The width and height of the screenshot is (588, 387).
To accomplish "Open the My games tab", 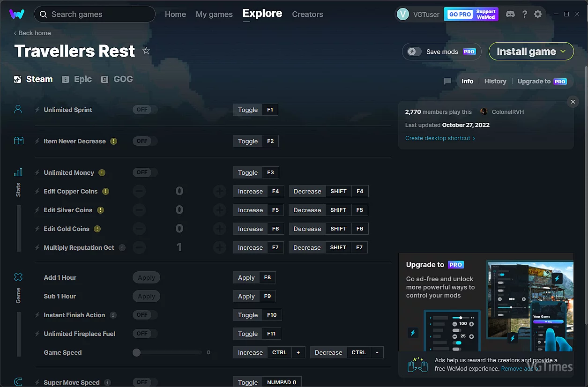I will point(214,15).
